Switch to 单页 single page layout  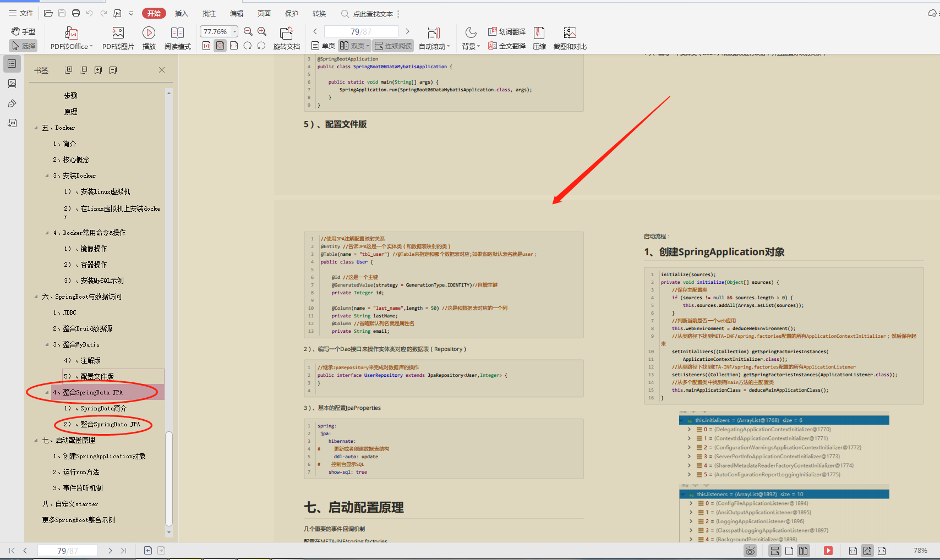[x=323, y=46]
